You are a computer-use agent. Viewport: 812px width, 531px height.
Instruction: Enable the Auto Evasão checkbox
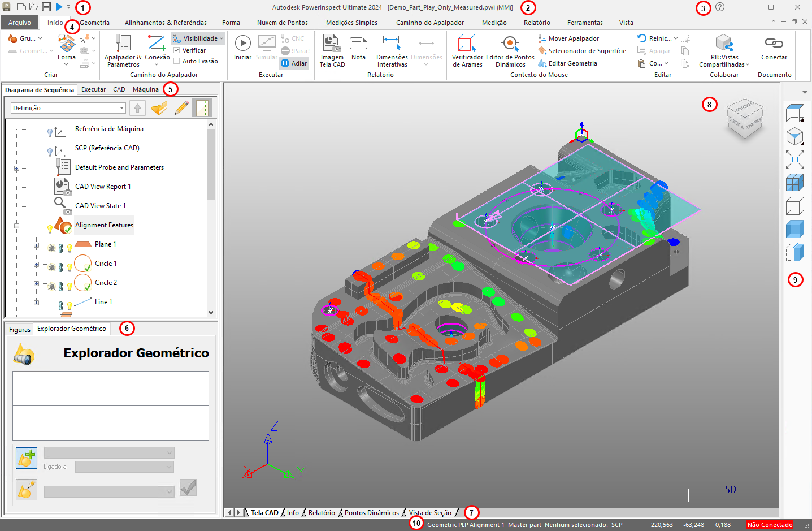click(176, 61)
